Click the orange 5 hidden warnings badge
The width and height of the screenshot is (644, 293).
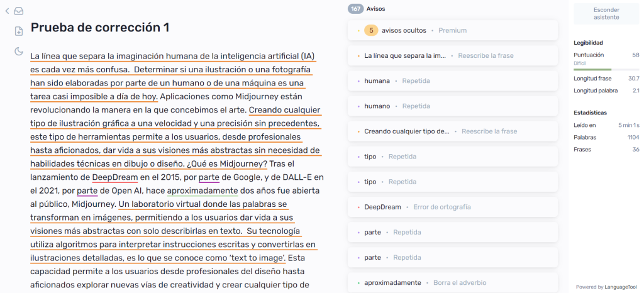click(371, 30)
